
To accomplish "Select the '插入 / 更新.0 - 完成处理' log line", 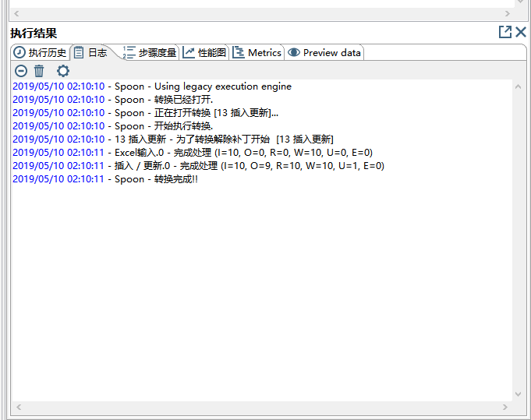I will pos(199,165).
